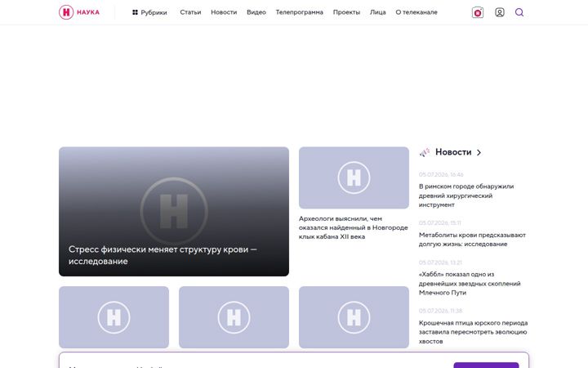Open the Лица section
Screen dimensions: 588x368
click(377, 12)
